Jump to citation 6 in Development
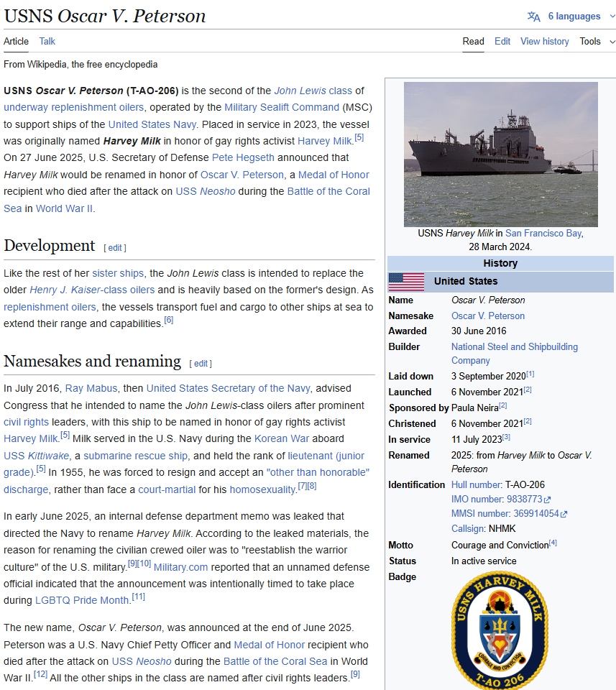The height and width of the screenshot is (690, 616). pos(168,321)
